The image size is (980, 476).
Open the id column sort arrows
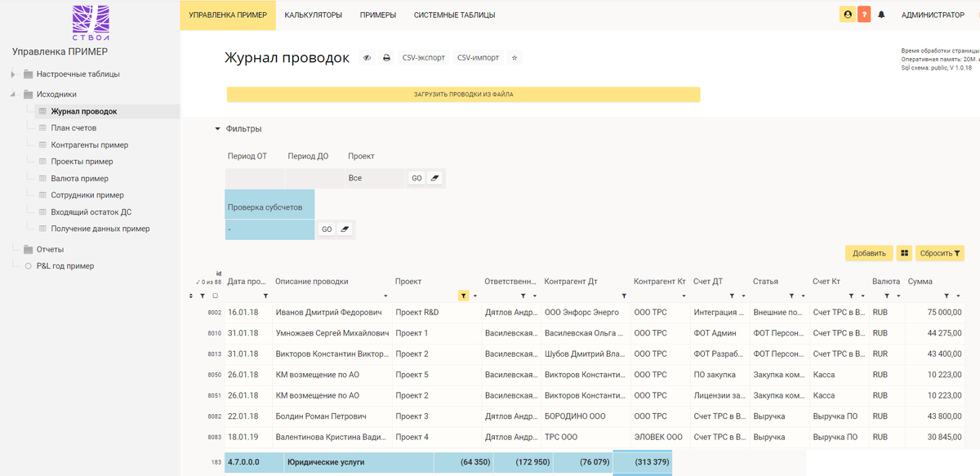pos(192,296)
